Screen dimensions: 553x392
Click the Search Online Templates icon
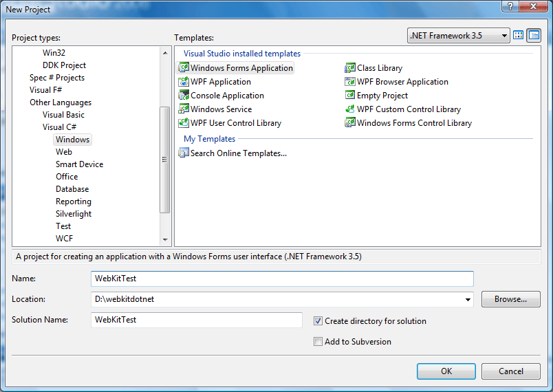184,153
